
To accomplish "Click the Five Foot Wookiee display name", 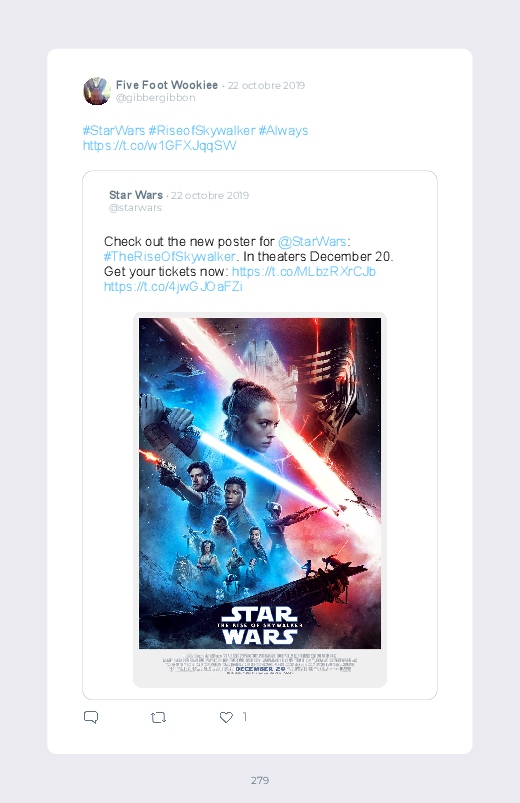I will [167, 85].
